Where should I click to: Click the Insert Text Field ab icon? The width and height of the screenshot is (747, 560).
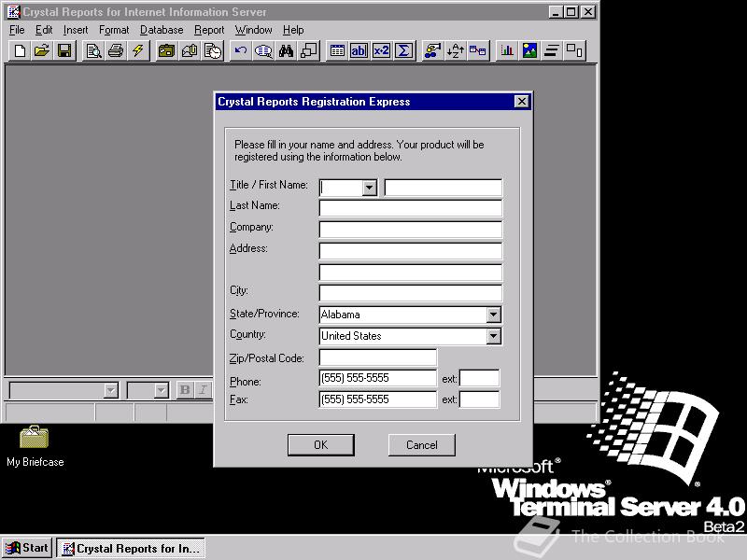[x=359, y=50]
